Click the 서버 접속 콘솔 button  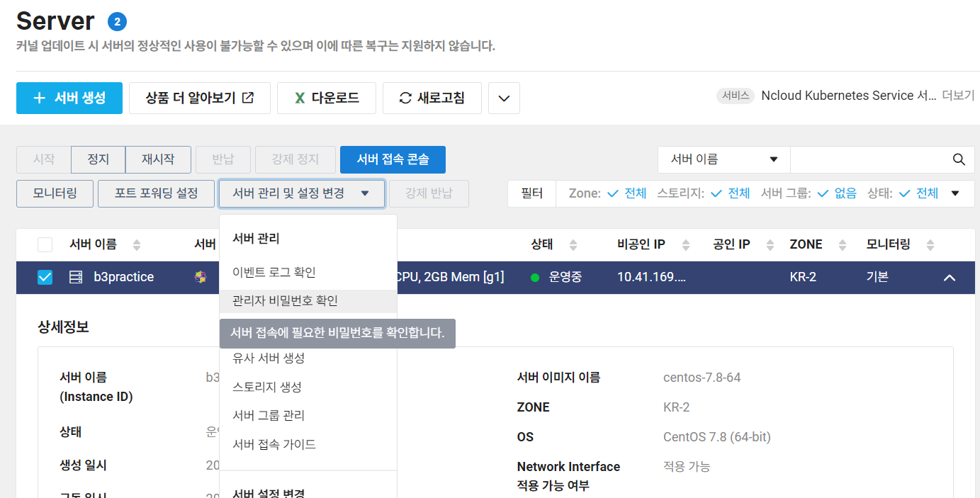(393, 159)
